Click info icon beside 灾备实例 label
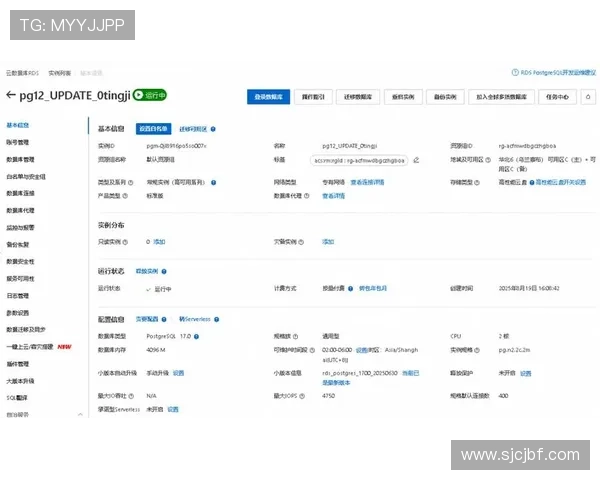 (301, 242)
